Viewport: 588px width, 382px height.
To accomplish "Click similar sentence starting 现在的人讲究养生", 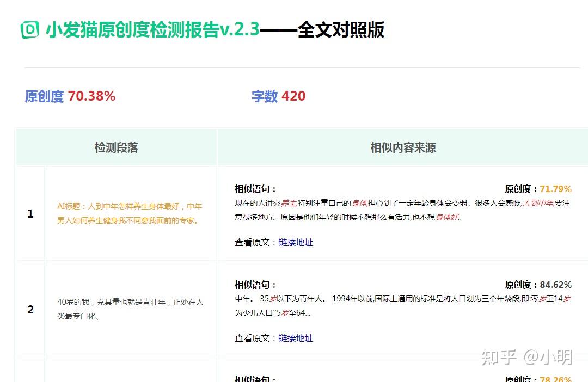I will click(x=402, y=210).
